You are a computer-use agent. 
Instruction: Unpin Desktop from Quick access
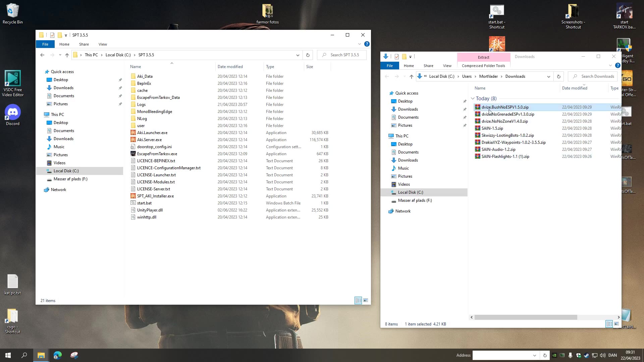point(120,80)
